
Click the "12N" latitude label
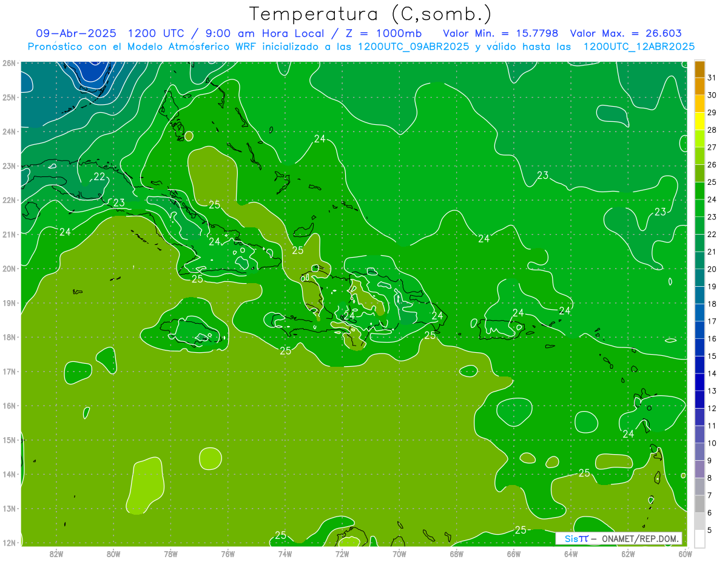click(9, 543)
